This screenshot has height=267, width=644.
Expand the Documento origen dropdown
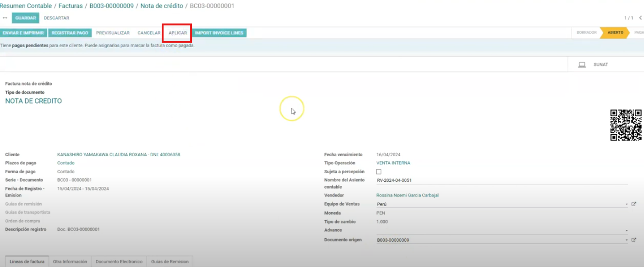pyautogui.click(x=626, y=240)
